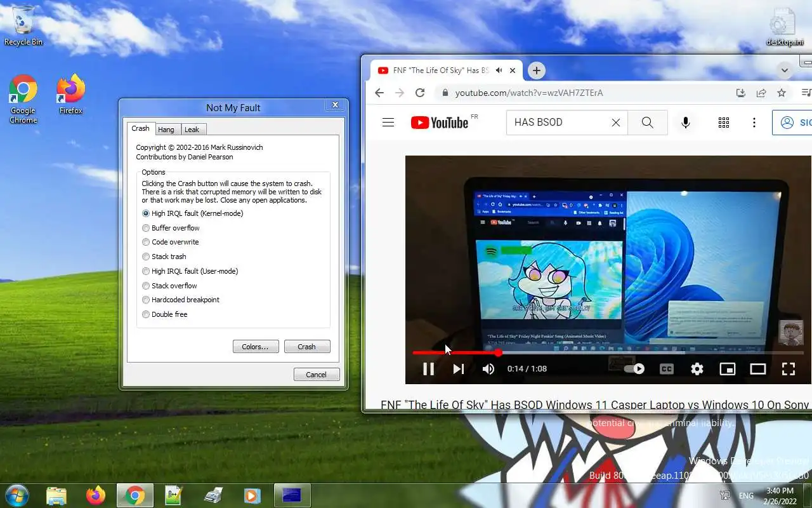Mute the tab via speaker icon
The height and width of the screenshot is (508, 812).
coord(499,70)
